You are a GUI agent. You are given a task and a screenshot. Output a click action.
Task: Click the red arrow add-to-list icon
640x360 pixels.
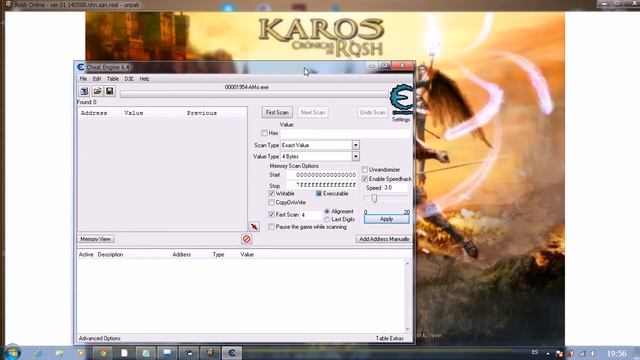point(254,226)
